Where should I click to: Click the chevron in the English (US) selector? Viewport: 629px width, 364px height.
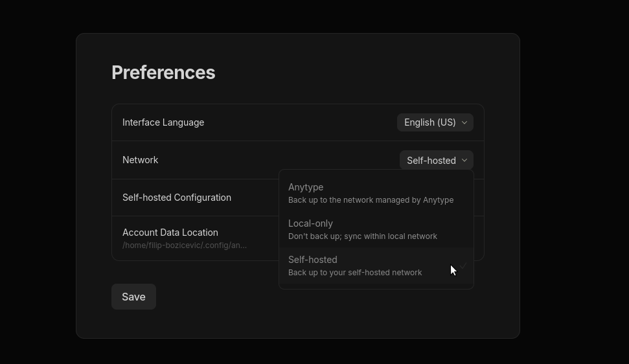[x=464, y=122]
